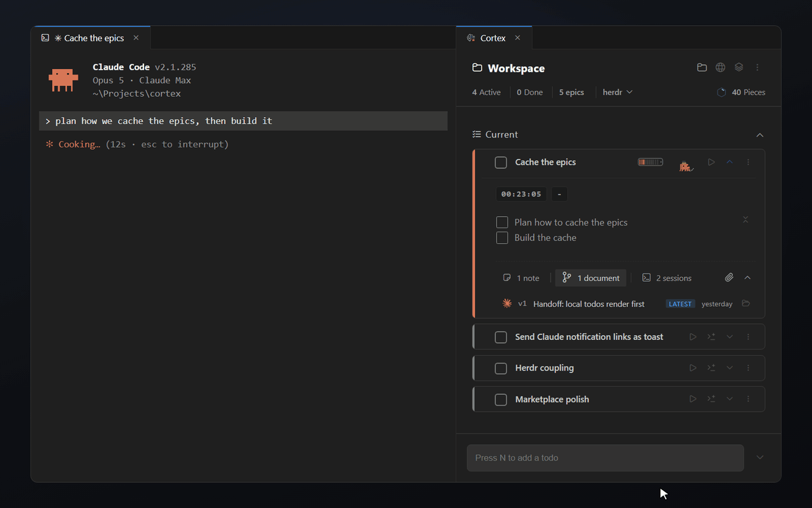812x508 pixels.
Task: Open the Workspace more-options menu
Action: pyautogui.click(x=757, y=68)
